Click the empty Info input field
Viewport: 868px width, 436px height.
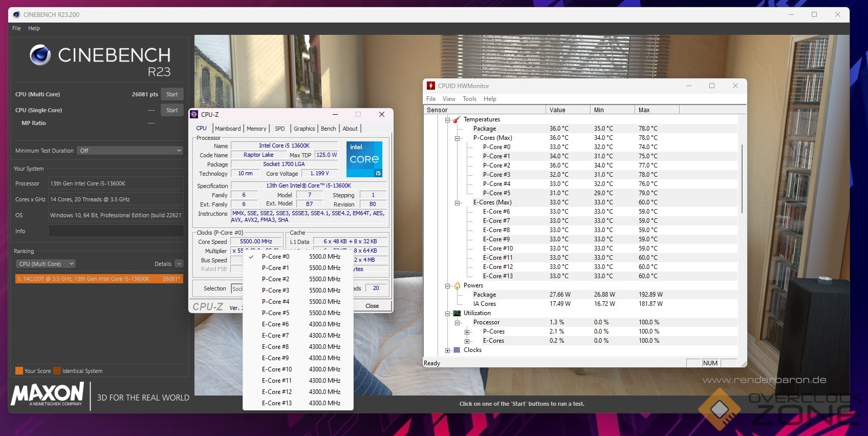point(116,231)
